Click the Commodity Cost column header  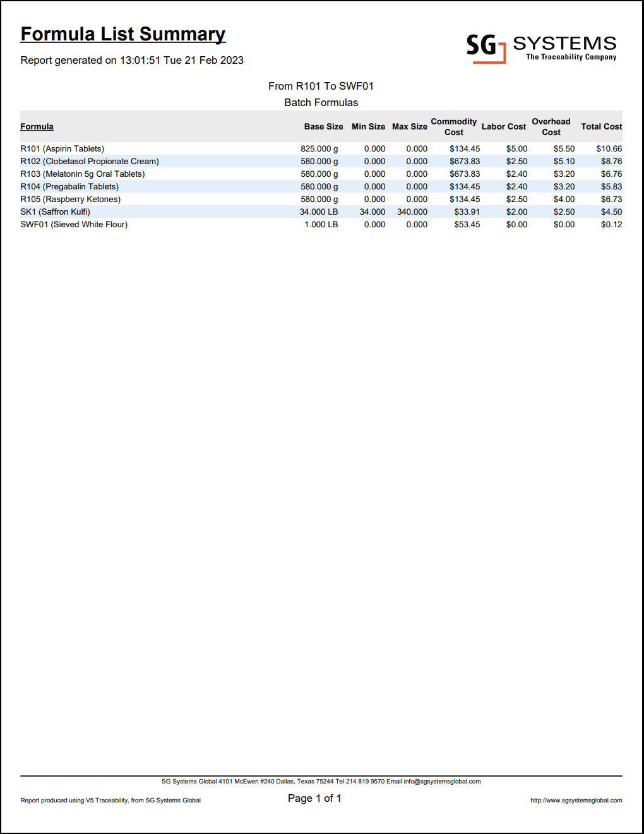tap(453, 126)
